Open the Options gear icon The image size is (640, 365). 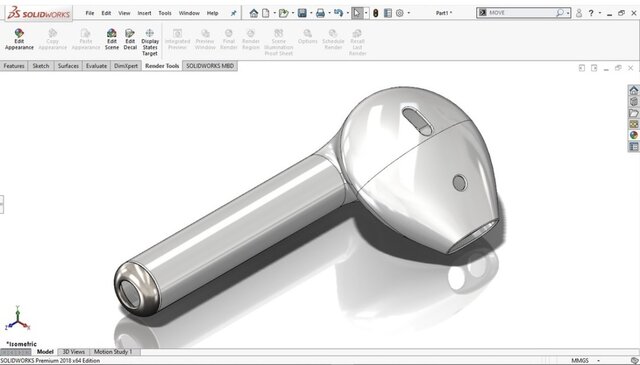(400, 13)
